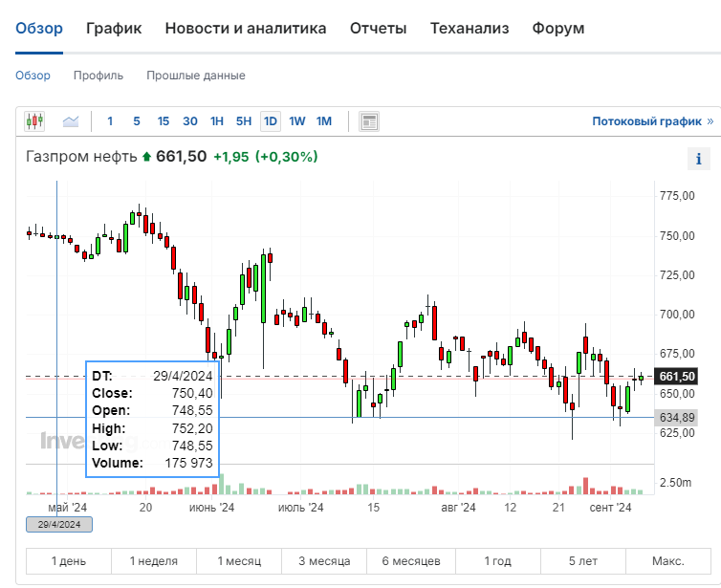This screenshot has height=588, width=721.
Task: Click the Макс. range button
Action: click(668, 561)
